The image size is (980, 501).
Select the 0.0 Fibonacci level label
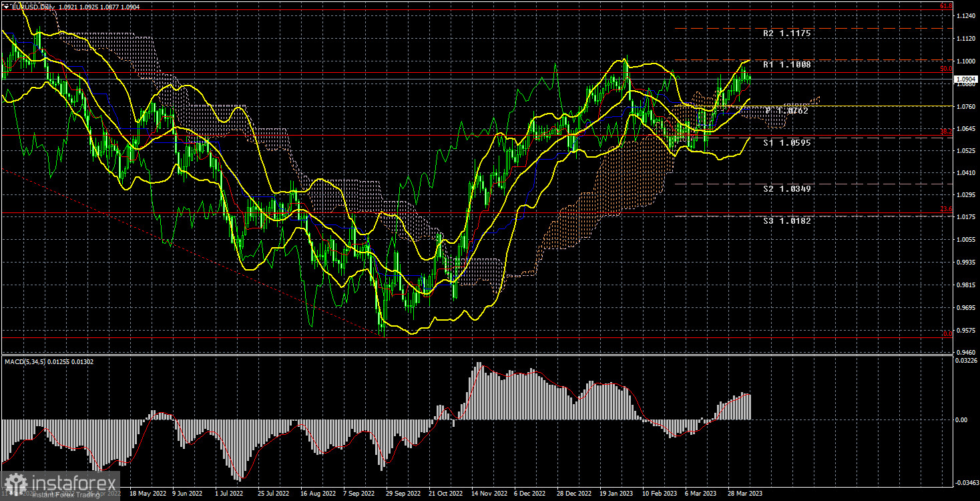(947, 333)
